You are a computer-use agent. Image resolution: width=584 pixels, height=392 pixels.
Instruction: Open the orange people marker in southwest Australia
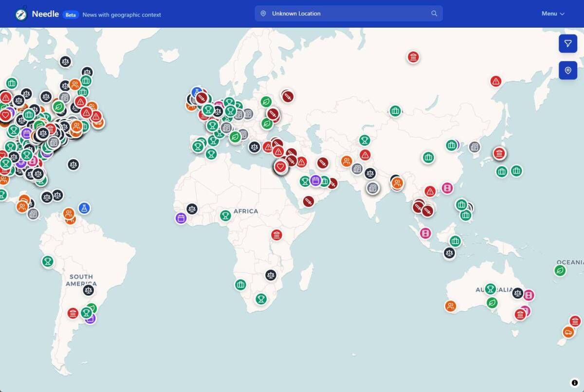coord(451,306)
